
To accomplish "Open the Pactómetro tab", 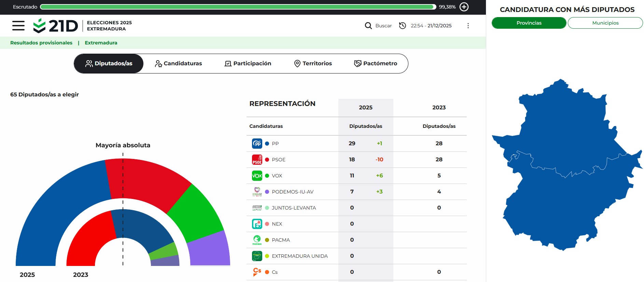I will coord(376,64).
